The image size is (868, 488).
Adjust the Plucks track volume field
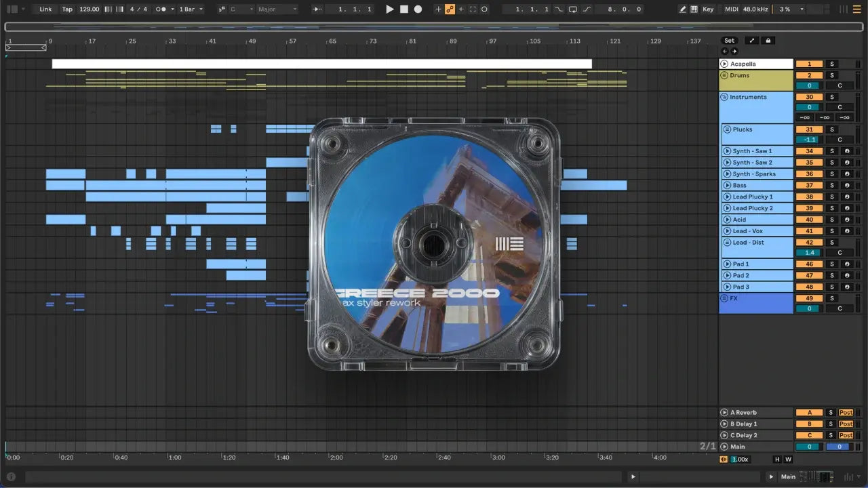[x=809, y=140]
